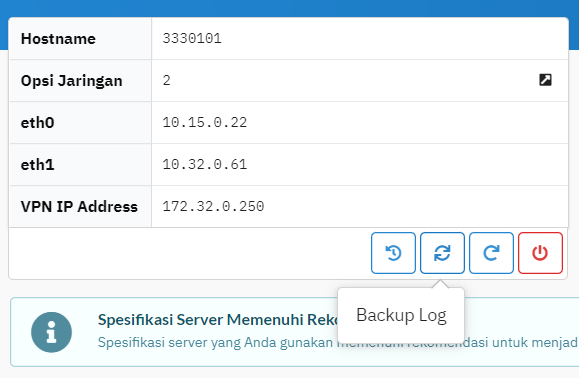
Task: Click the eth1 row label
Action: [x=38, y=165]
